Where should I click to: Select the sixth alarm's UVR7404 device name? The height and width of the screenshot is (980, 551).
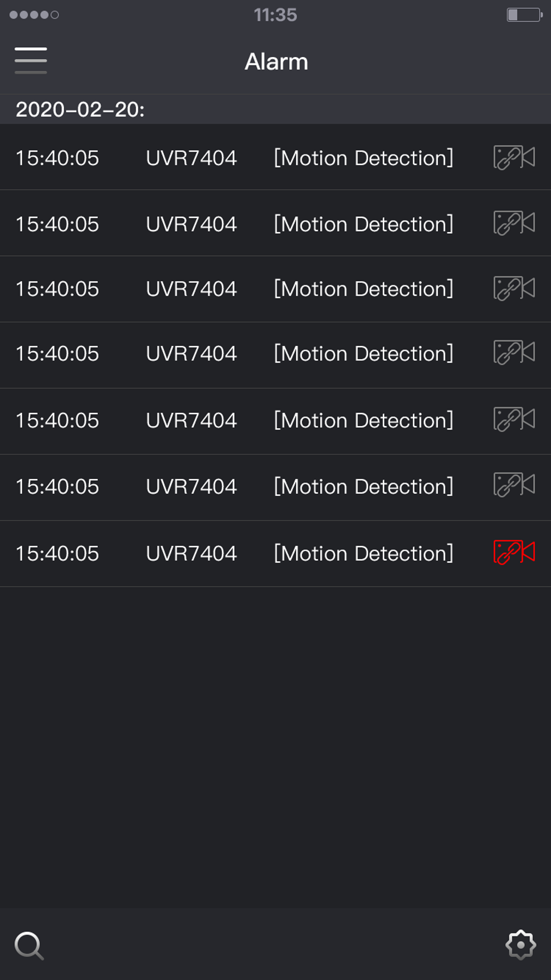pos(191,486)
